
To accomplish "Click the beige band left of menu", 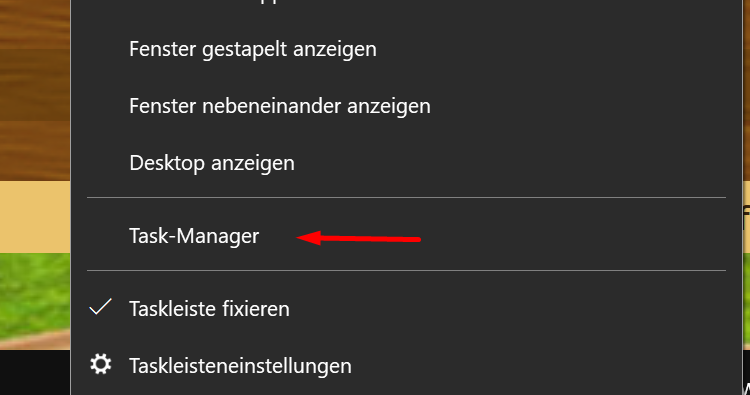I will 34,217.
